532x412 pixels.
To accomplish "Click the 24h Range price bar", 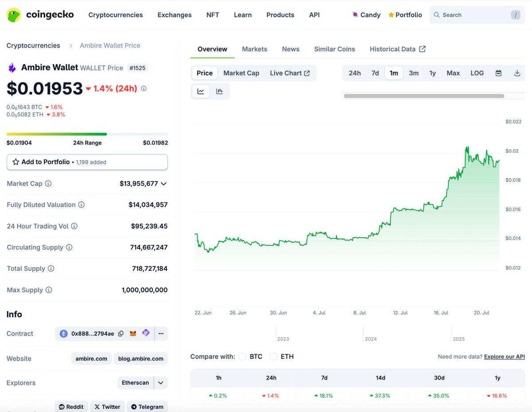I will click(x=87, y=134).
